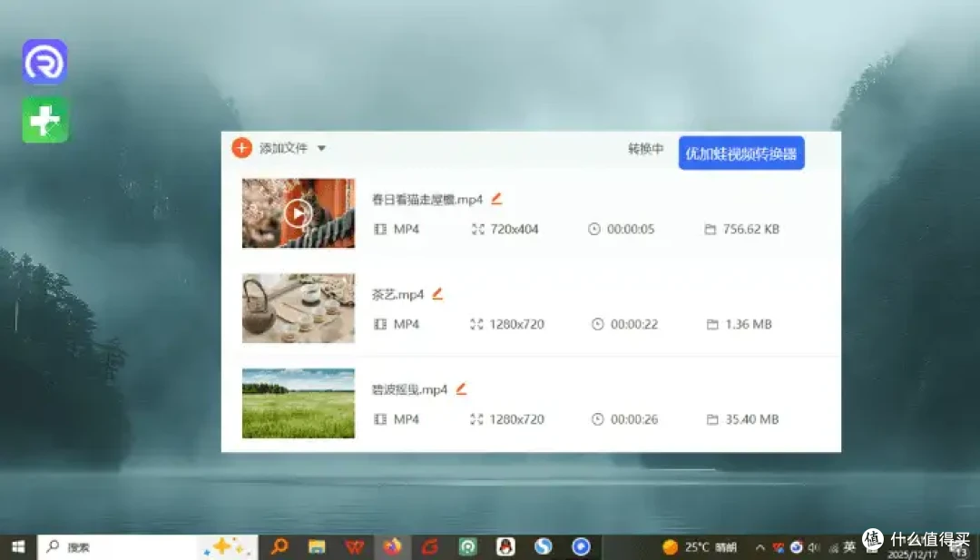Open the 25°C 晴朗 weather widget

(x=700, y=547)
